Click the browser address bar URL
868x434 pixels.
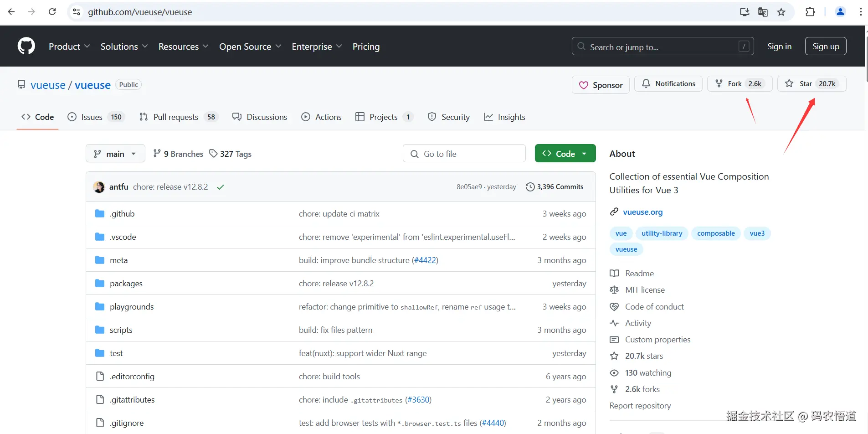click(x=140, y=12)
